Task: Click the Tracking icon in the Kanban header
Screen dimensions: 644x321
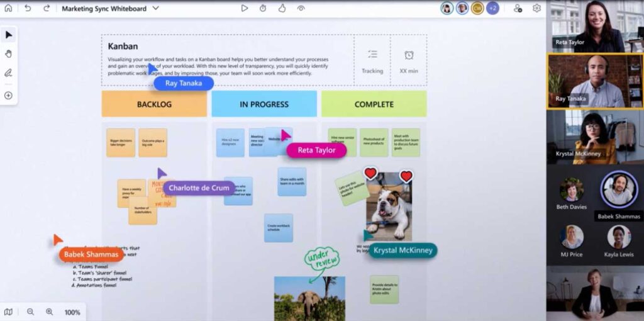Action: [372, 54]
